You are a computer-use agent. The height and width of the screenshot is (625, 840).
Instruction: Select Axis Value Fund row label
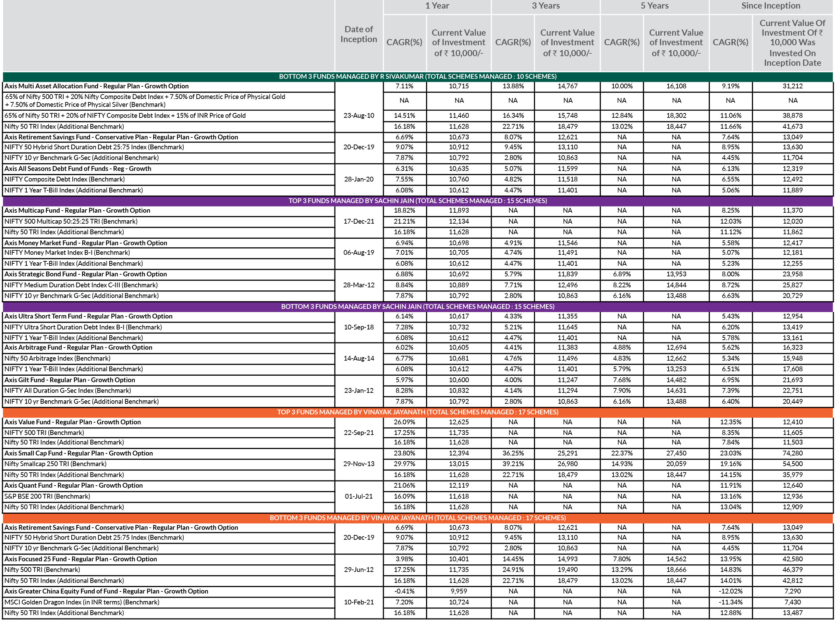(x=72, y=422)
